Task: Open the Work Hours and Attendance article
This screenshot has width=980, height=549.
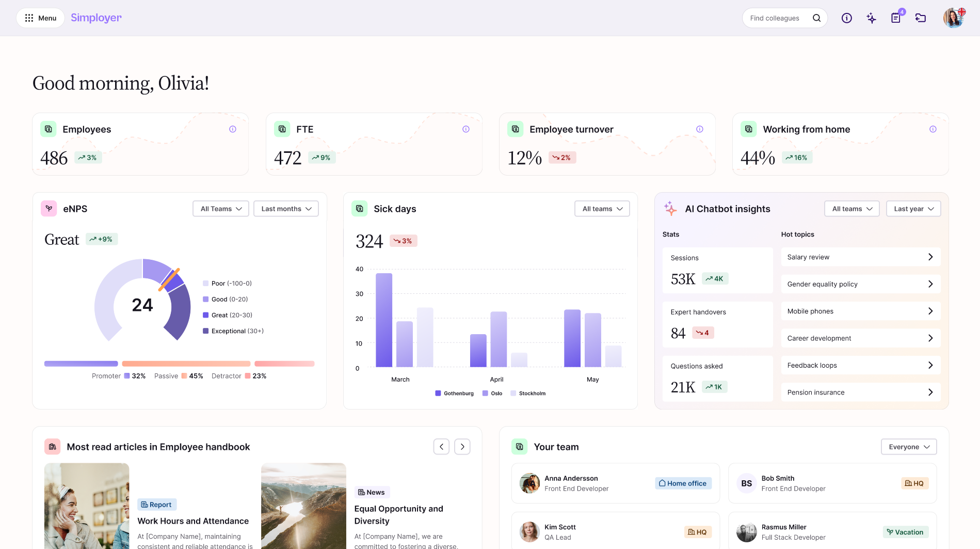Action: (x=194, y=521)
